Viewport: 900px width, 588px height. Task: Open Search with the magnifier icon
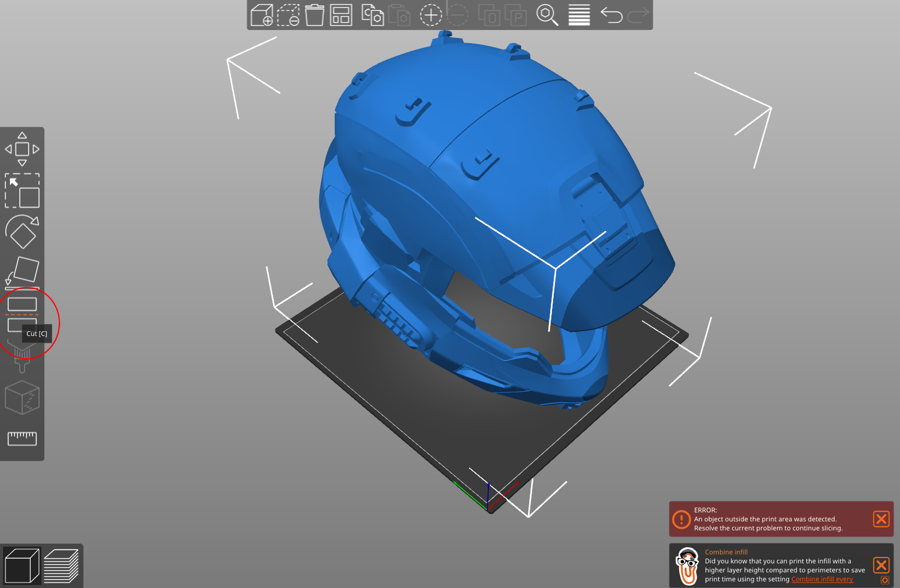[547, 15]
